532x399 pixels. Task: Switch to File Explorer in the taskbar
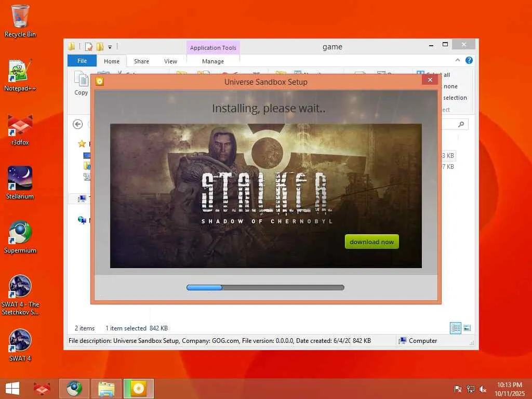coord(106,389)
